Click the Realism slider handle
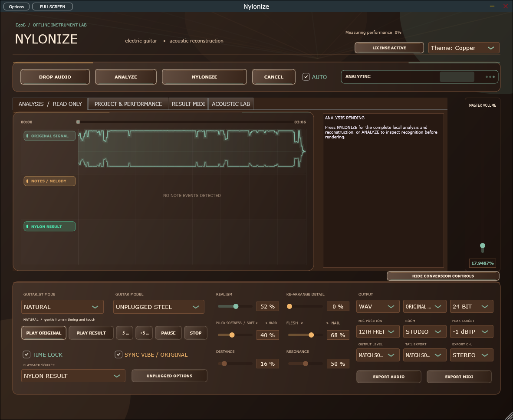This screenshot has width=513, height=420. tap(236, 306)
